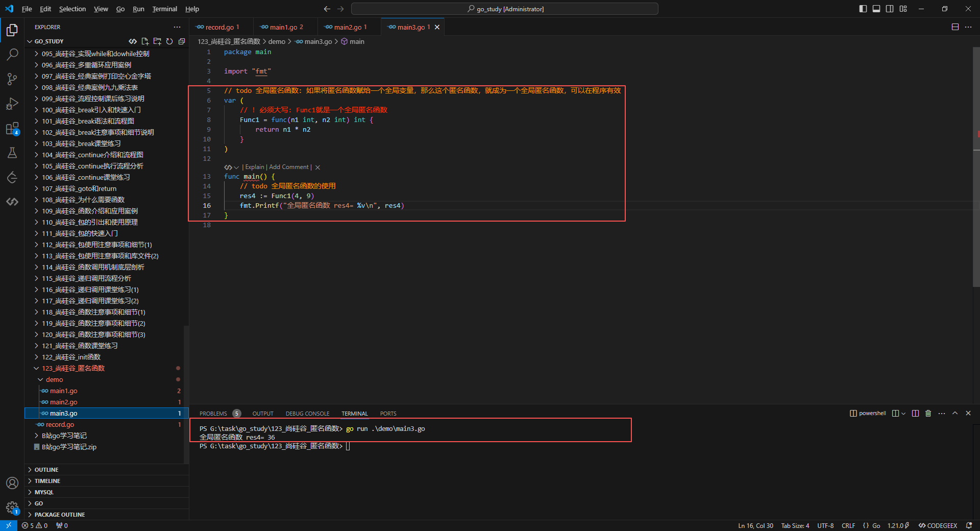Open the notifications bell
This screenshot has width=980, height=531.
(x=969, y=525)
